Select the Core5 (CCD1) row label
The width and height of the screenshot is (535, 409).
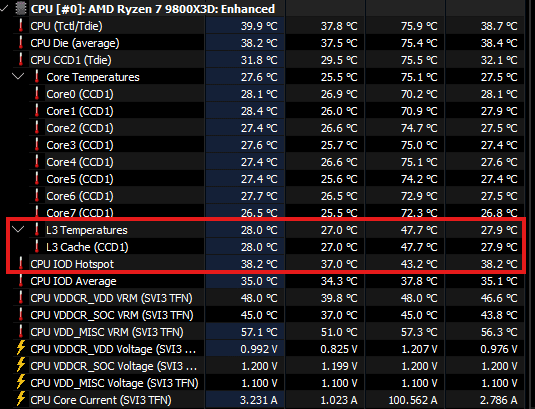tap(80, 179)
